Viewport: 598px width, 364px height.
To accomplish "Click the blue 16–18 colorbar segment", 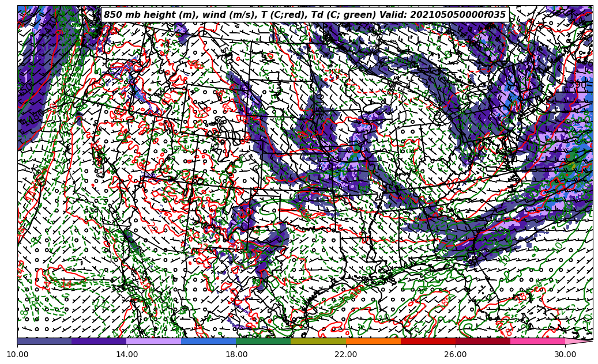I will point(209,341).
